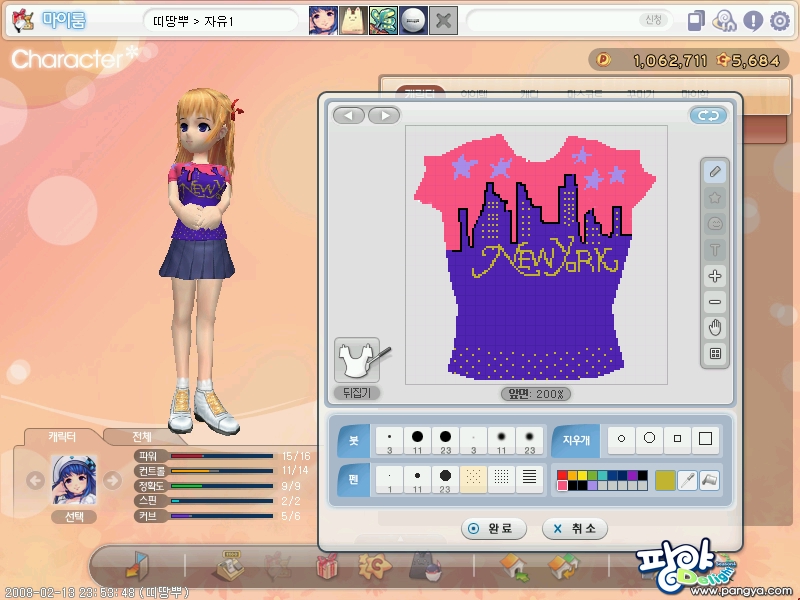
Task: Open the exit door icon in bottom bar
Action: (x=137, y=565)
